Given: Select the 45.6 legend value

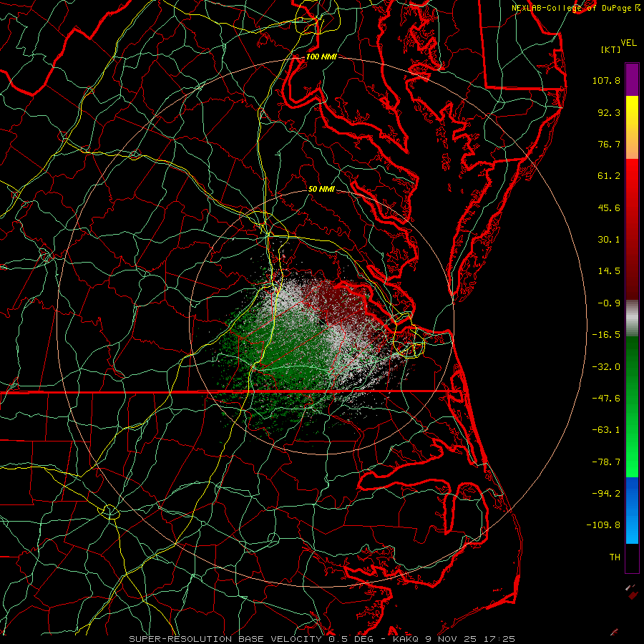Looking at the screenshot, I should click(609, 208).
